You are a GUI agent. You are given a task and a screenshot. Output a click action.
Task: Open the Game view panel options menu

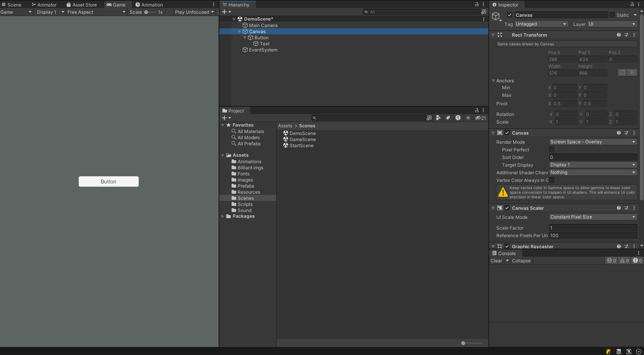(214, 5)
